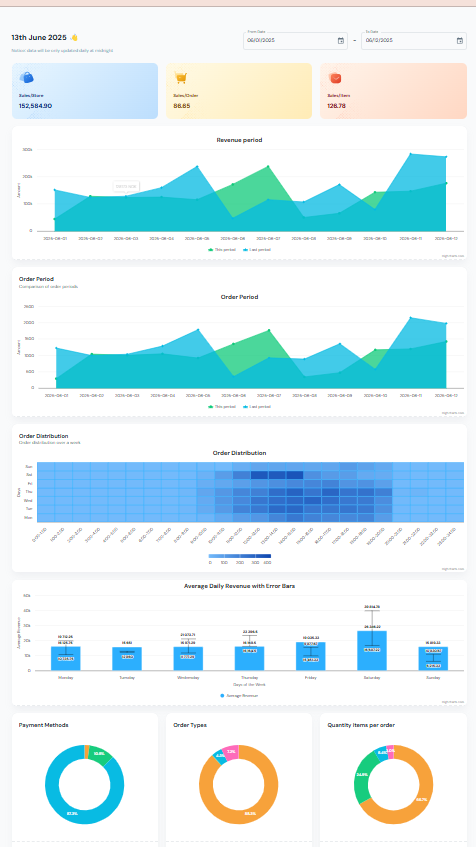Click the Payment Methods card heading

click(x=43, y=725)
